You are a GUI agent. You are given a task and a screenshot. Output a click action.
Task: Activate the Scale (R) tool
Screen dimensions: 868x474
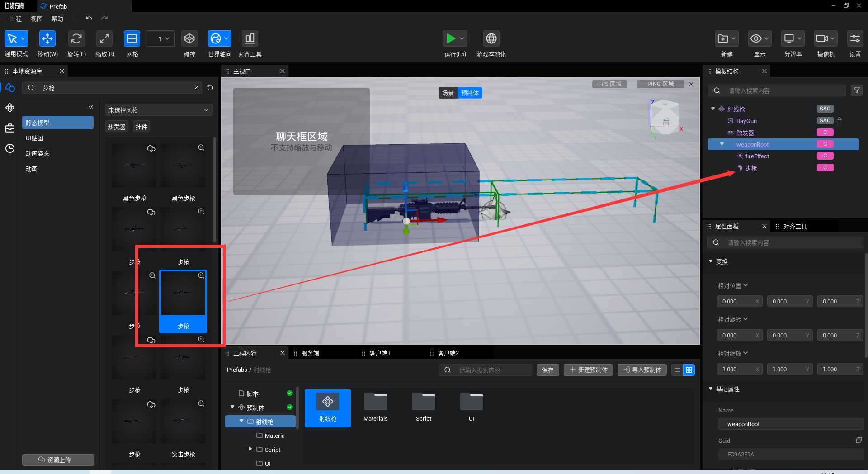[104, 39]
